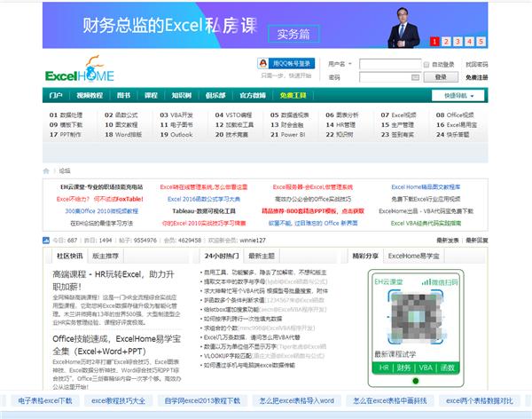Switch to the 版主推荐 tab
Viewport: 532px width, 419px height.
tap(106, 256)
